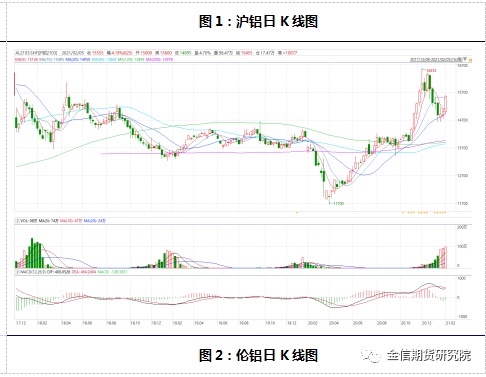Select the heading 图2：伦铝日K线图
Viewport: 486px width, 377px height.
point(258,355)
